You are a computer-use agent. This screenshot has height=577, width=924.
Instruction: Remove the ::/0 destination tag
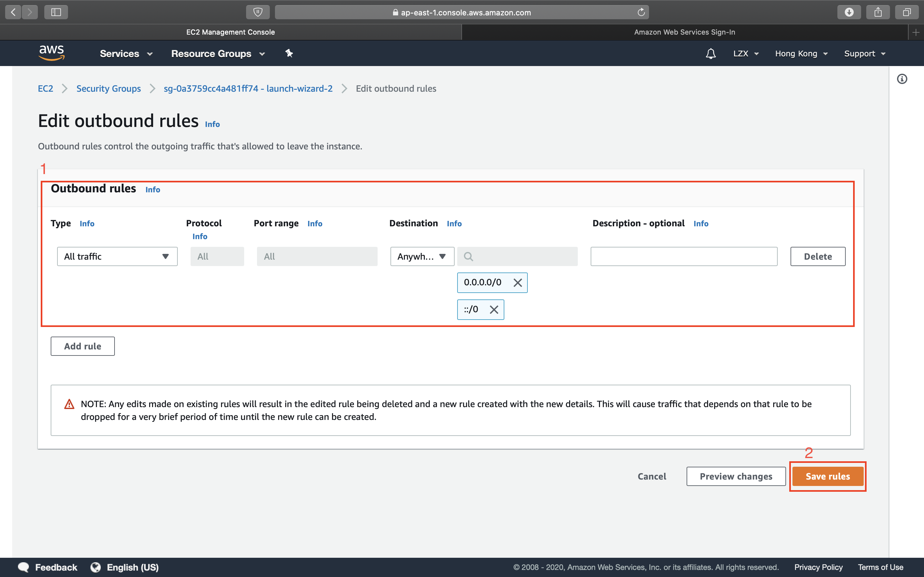[x=494, y=309]
